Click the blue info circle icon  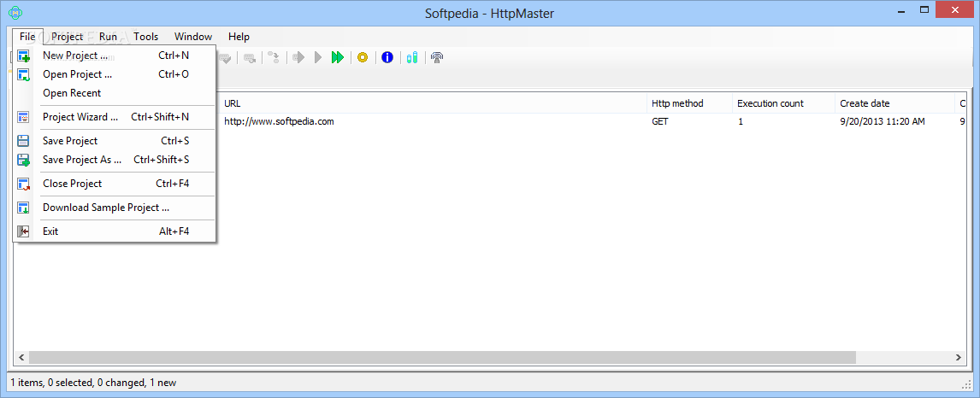point(387,57)
